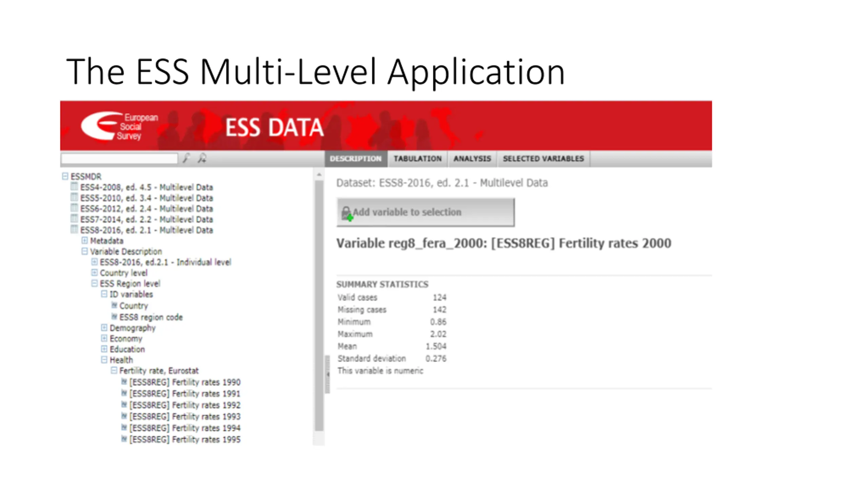868x488 pixels.
Task: Open the Analysis tab
Action: (472, 159)
